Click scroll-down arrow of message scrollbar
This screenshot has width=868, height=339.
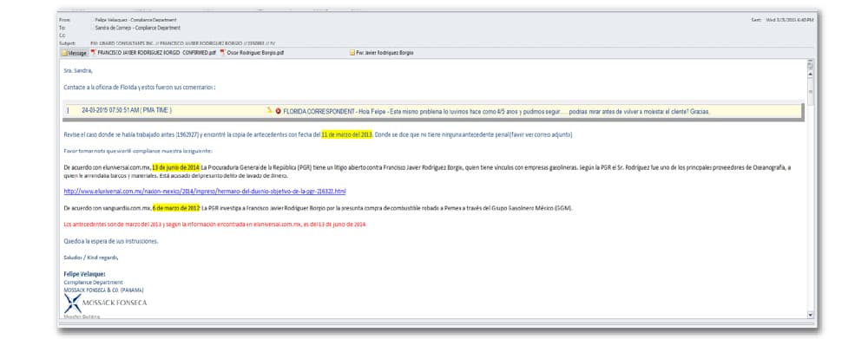811,315
